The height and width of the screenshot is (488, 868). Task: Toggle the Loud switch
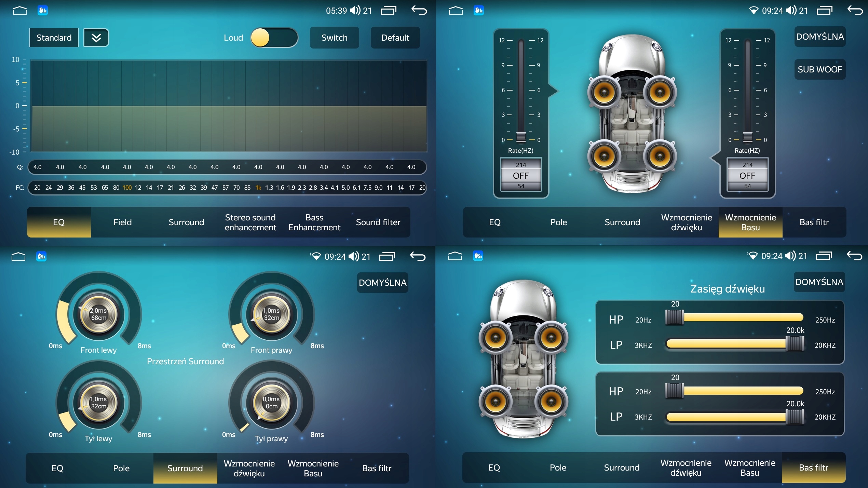pyautogui.click(x=274, y=38)
